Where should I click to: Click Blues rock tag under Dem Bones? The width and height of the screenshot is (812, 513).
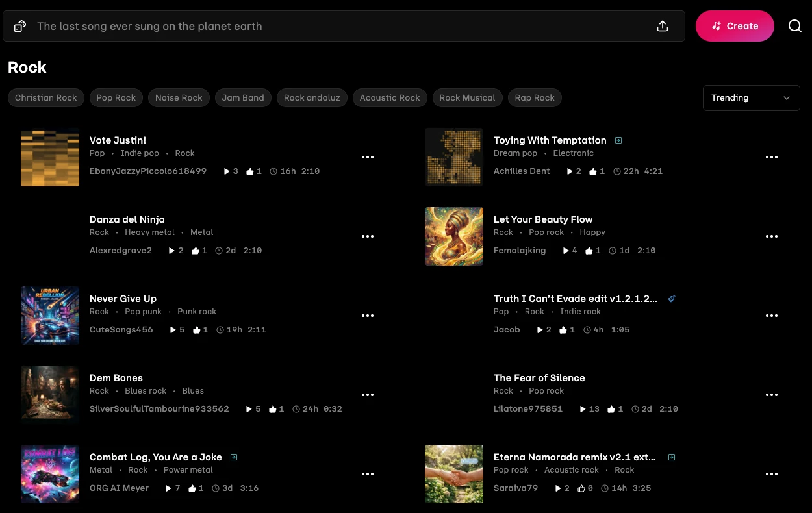(146, 391)
